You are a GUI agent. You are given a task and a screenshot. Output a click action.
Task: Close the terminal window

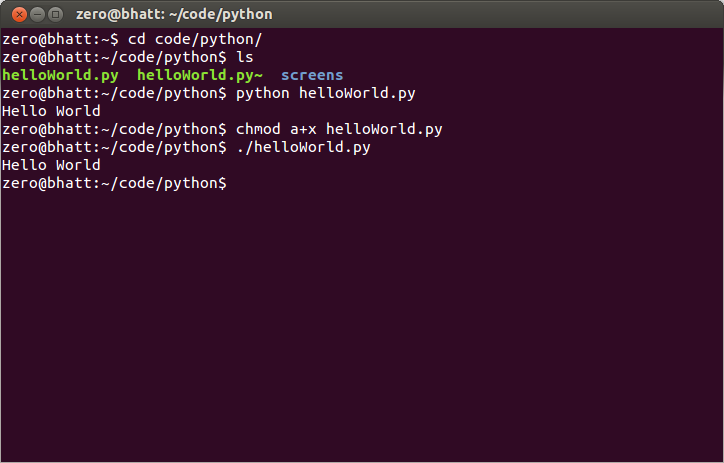click(15, 14)
